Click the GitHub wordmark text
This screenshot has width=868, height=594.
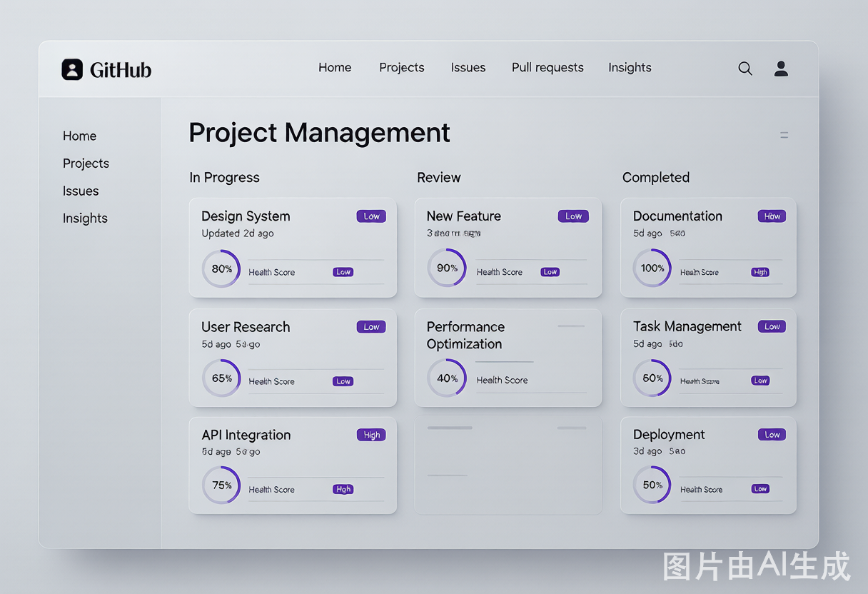pos(121,70)
